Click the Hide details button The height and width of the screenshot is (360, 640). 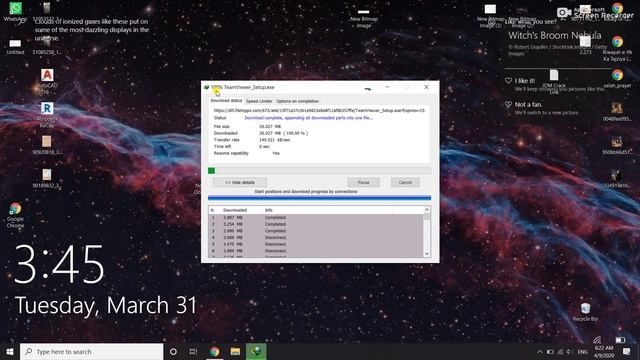point(240,182)
